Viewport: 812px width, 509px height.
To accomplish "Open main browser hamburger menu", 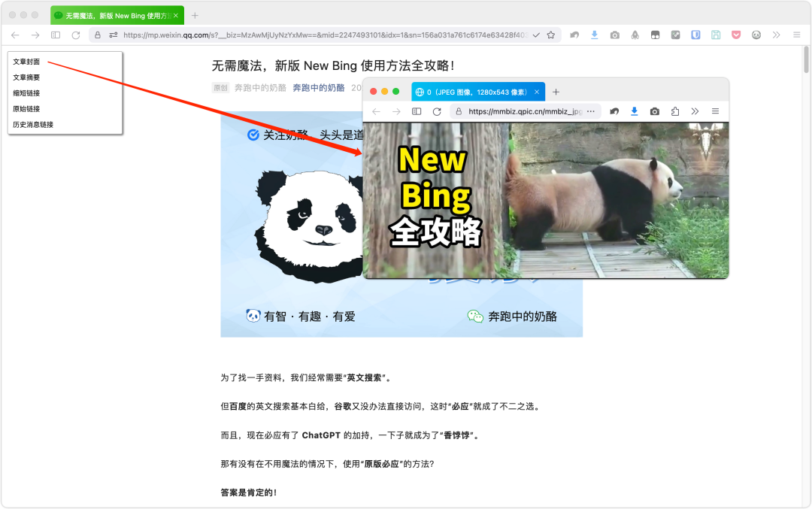I will (796, 35).
